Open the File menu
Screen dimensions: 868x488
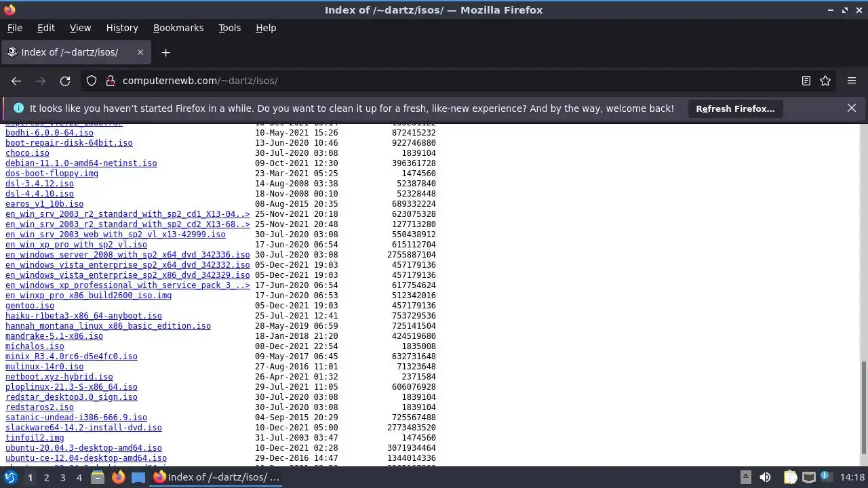tap(14, 28)
